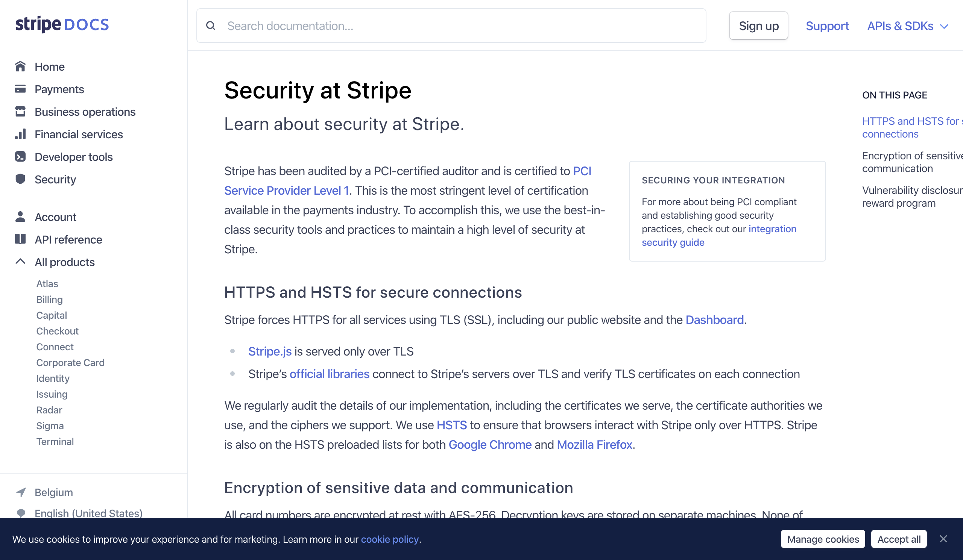Go to Business operations section
The image size is (963, 560).
(85, 112)
